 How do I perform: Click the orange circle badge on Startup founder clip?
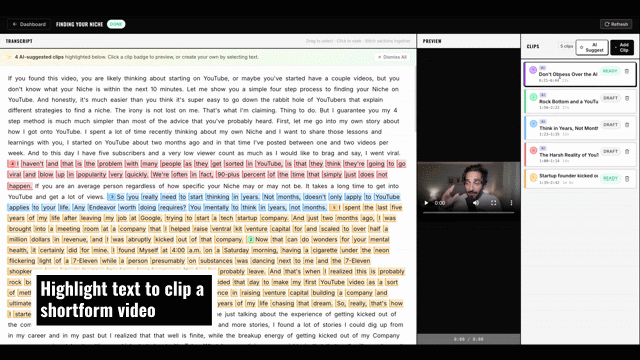533,178
